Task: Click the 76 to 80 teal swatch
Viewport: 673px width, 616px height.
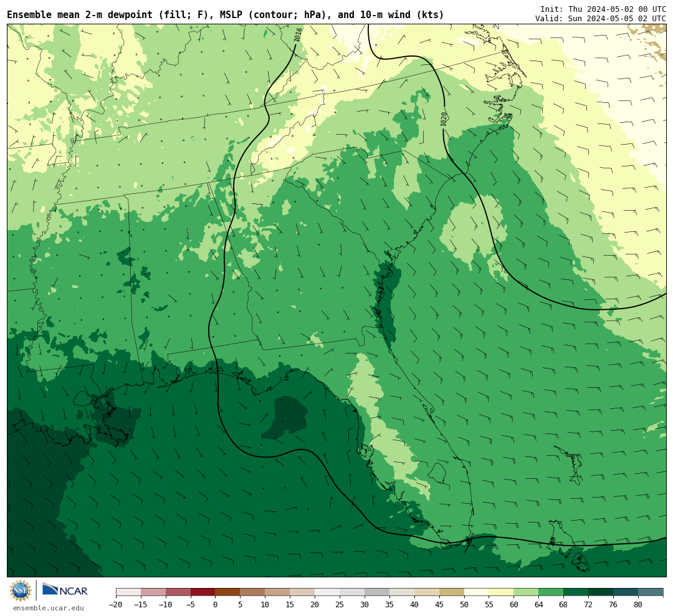Action: coord(626,592)
